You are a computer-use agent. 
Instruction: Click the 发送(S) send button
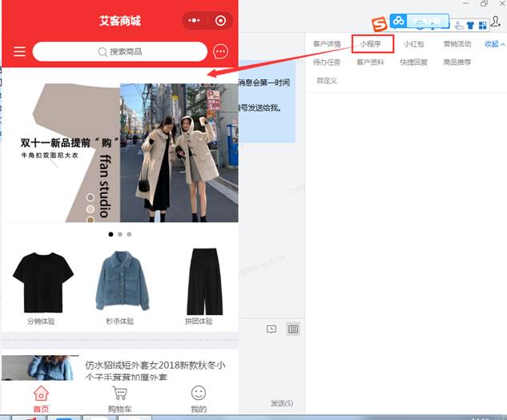tap(281, 403)
